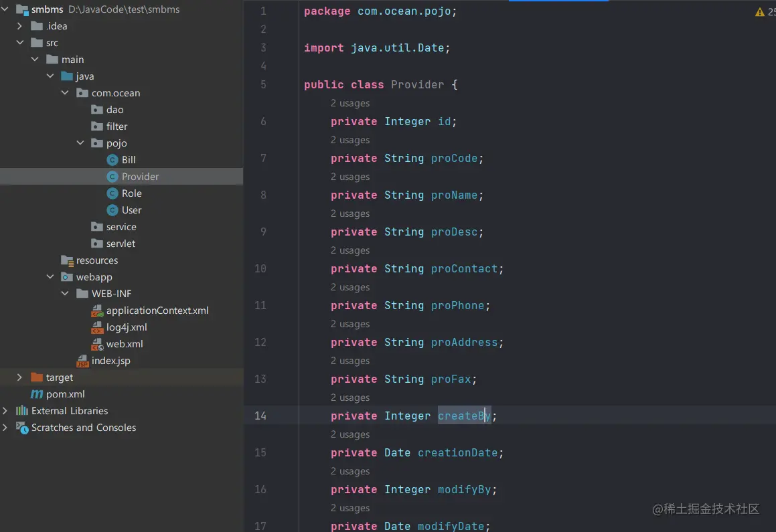Click the index.jsp file icon

coord(82,361)
